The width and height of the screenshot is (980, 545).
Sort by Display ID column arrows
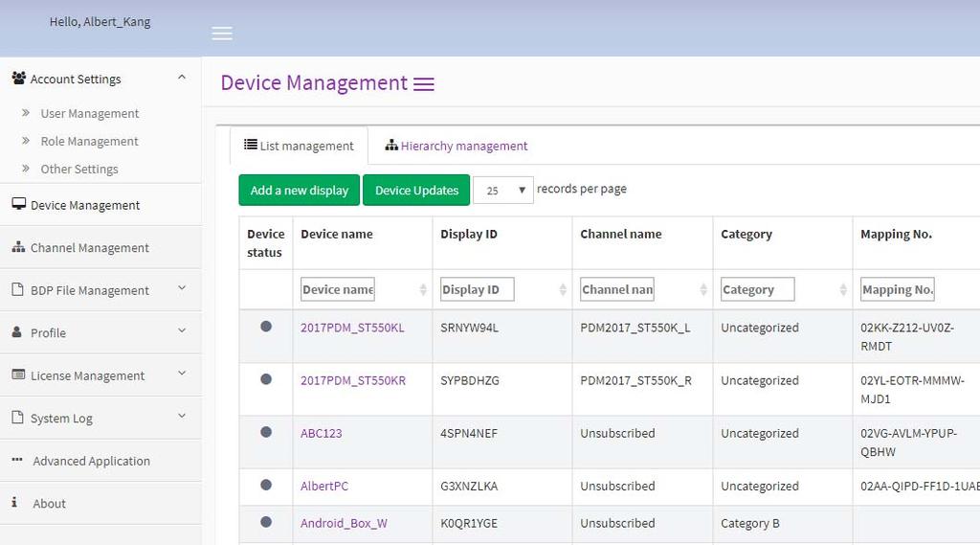click(x=563, y=289)
